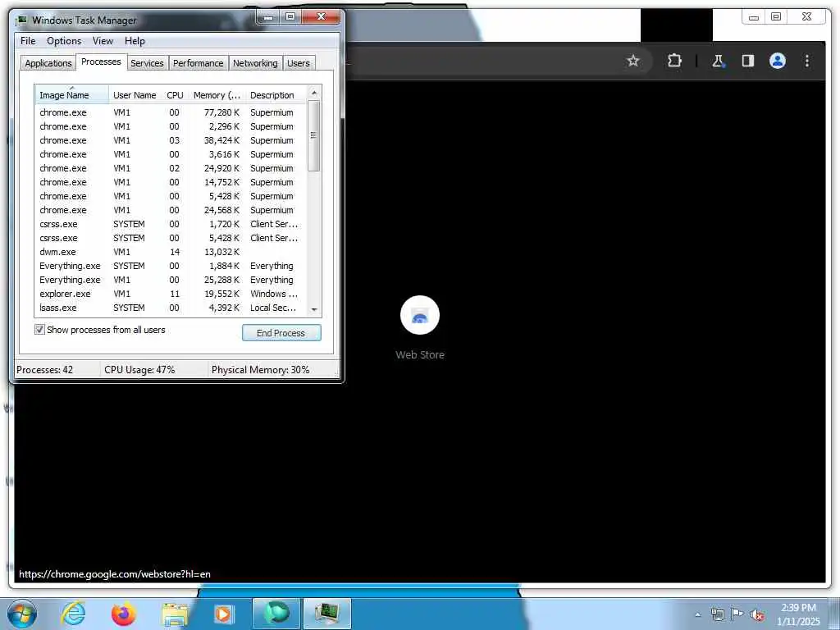Launch Firefox from the taskbar
This screenshot has width=840, height=630.
(x=124, y=614)
